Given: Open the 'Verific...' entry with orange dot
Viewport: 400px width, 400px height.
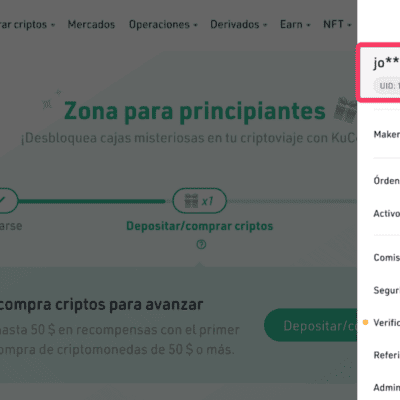Looking at the screenshot, I should coord(382,322).
